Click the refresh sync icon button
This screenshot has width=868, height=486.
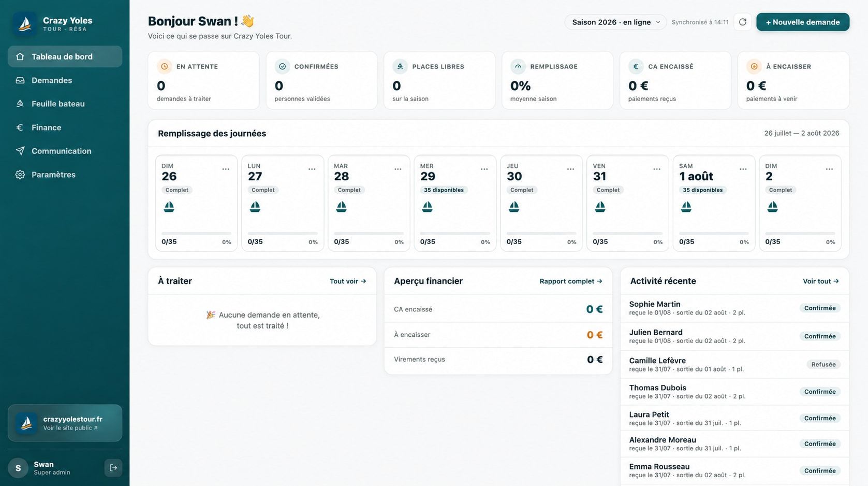[742, 22]
